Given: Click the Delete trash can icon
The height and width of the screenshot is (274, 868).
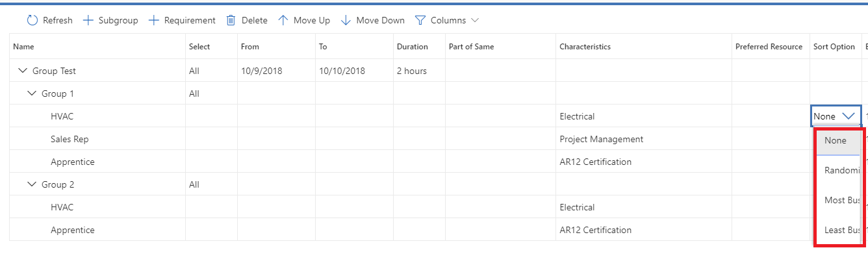Looking at the screenshot, I should tap(231, 20).
